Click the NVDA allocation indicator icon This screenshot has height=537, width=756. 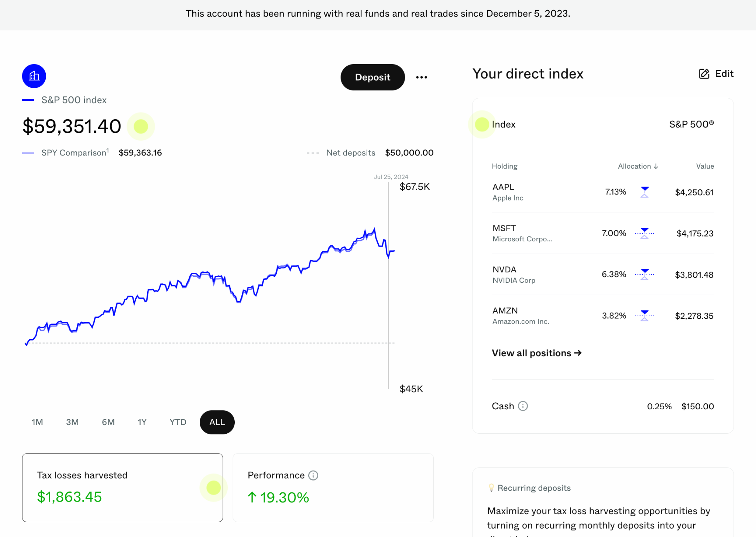pos(644,275)
